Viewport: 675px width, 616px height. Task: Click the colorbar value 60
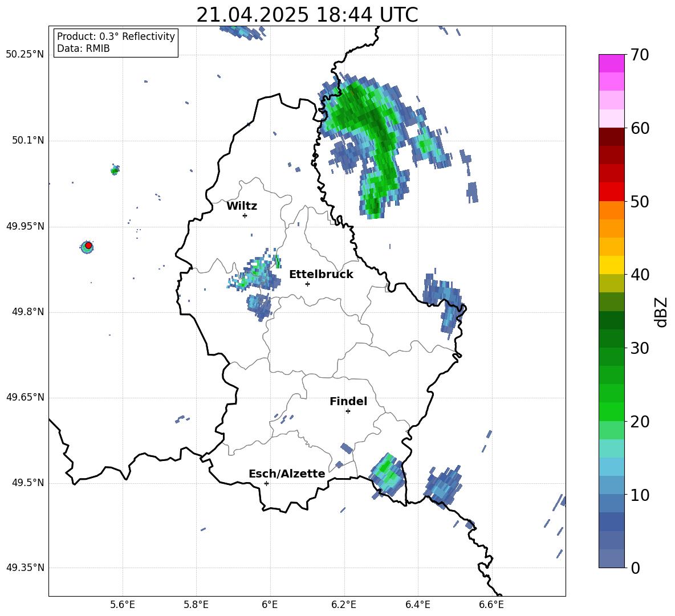pos(640,128)
